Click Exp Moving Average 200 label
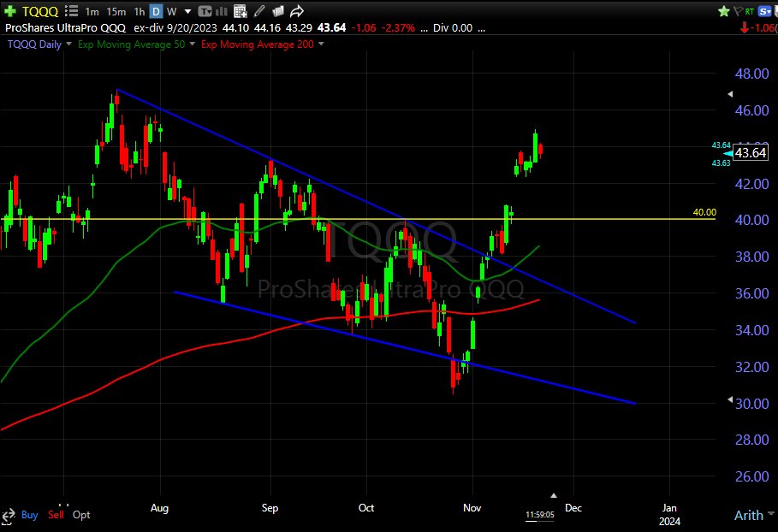The image size is (778, 532). pos(257,44)
